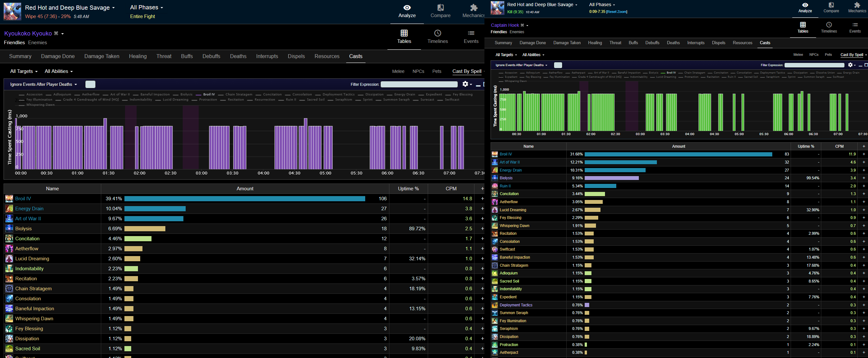
Task: Switch to Damage Done tab on left
Action: click(x=58, y=56)
